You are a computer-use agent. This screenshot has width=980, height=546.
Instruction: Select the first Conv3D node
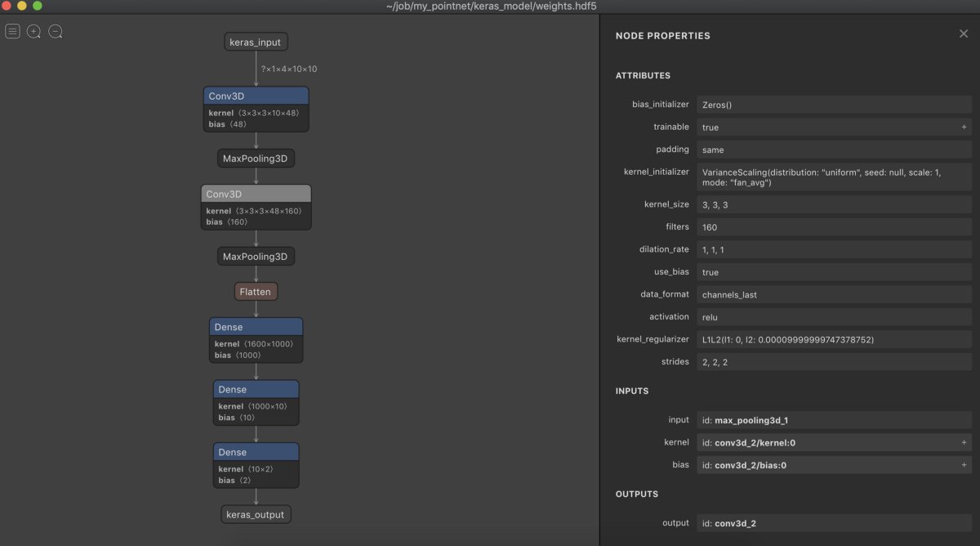pos(256,96)
